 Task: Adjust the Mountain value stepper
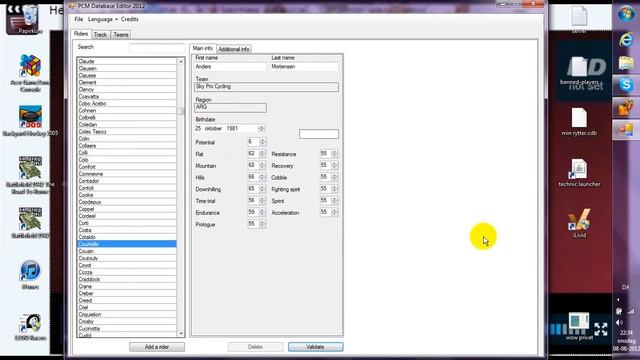[x=262, y=166]
